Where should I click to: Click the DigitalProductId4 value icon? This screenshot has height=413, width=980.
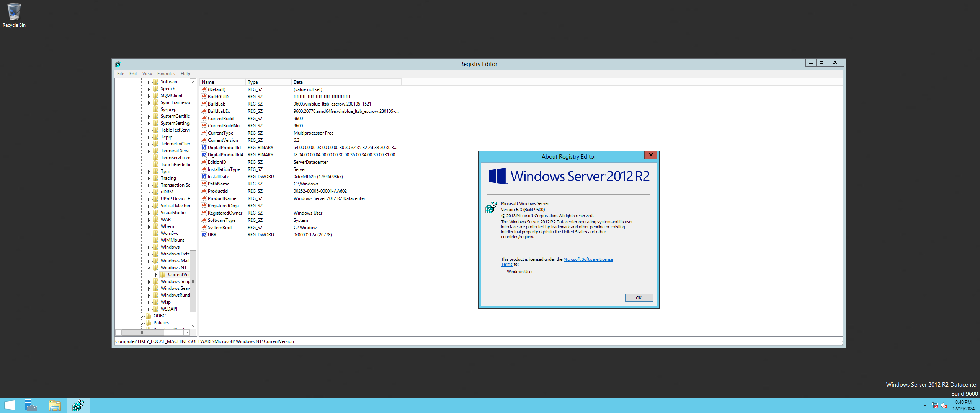204,154
